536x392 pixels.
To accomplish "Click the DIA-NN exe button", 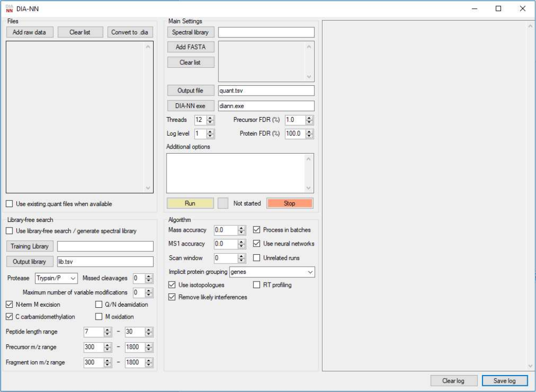I will (191, 106).
